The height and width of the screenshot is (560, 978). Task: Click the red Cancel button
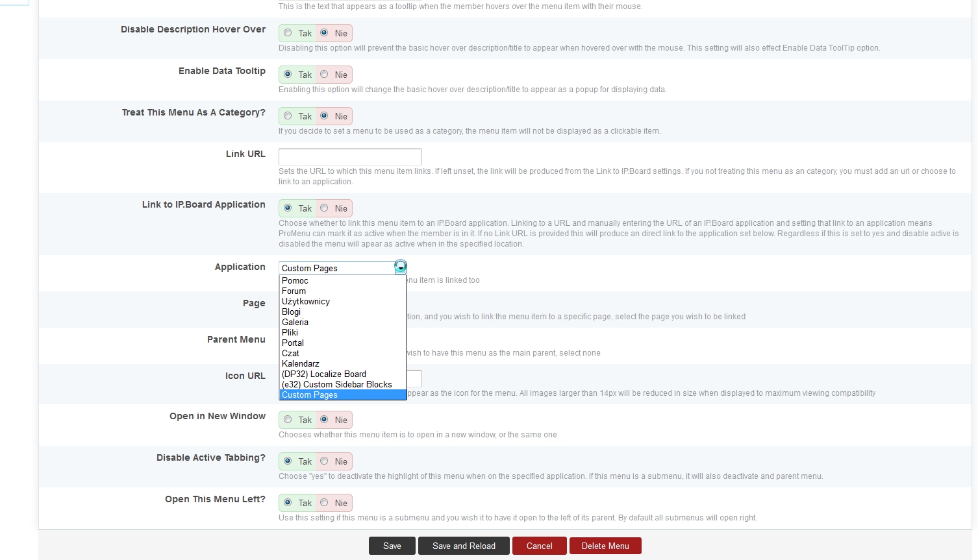point(539,546)
